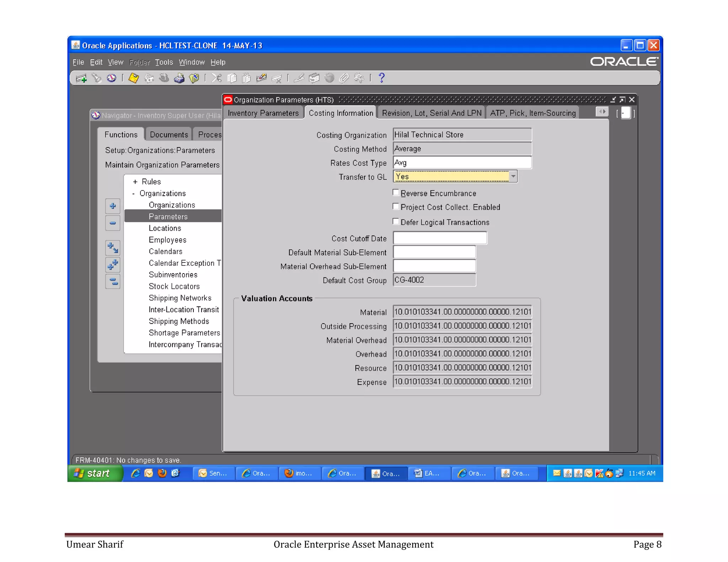
Task: Click the Cost Cutoff Date field
Action: pyautogui.click(x=439, y=238)
